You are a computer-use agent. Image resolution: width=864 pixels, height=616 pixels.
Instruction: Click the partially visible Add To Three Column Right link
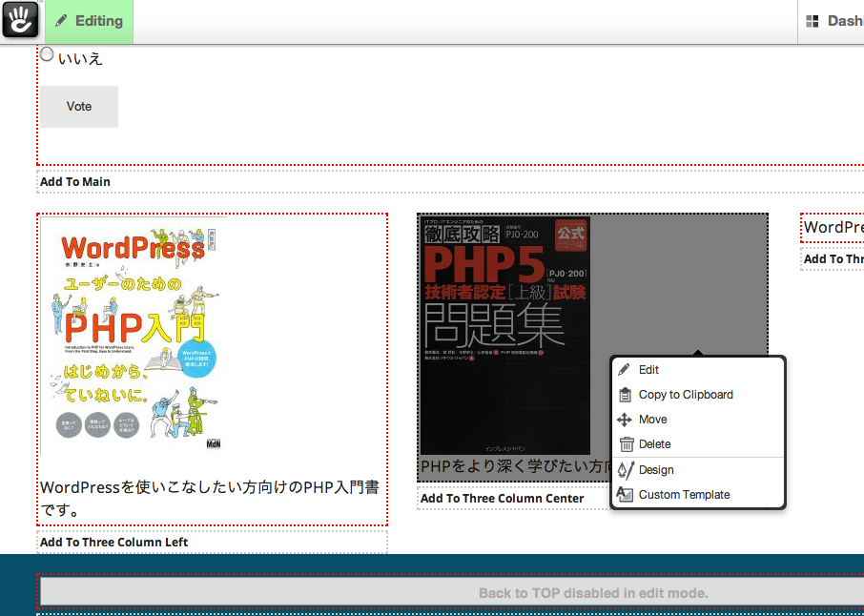coord(833,259)
